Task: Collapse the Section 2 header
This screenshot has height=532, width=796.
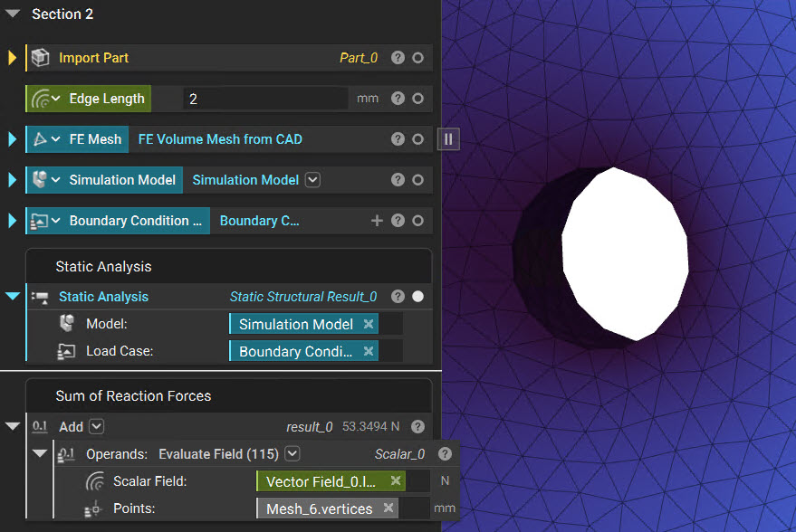Action: tap(13, 14)
